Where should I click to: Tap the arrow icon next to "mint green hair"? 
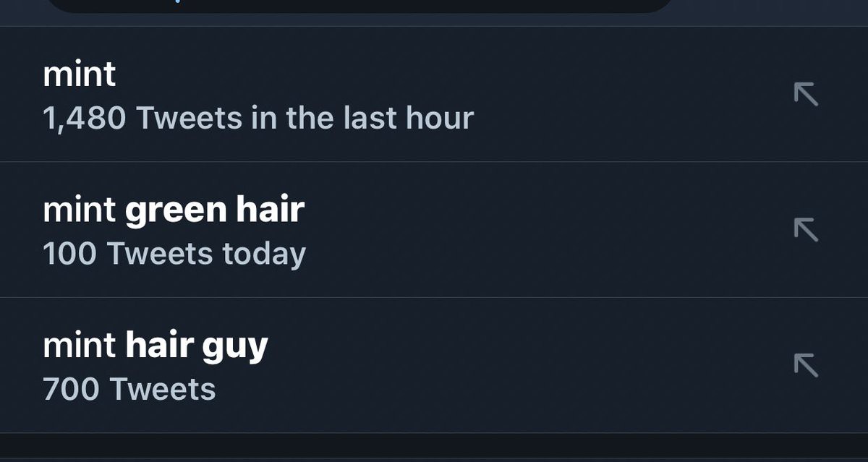[806, 229]
